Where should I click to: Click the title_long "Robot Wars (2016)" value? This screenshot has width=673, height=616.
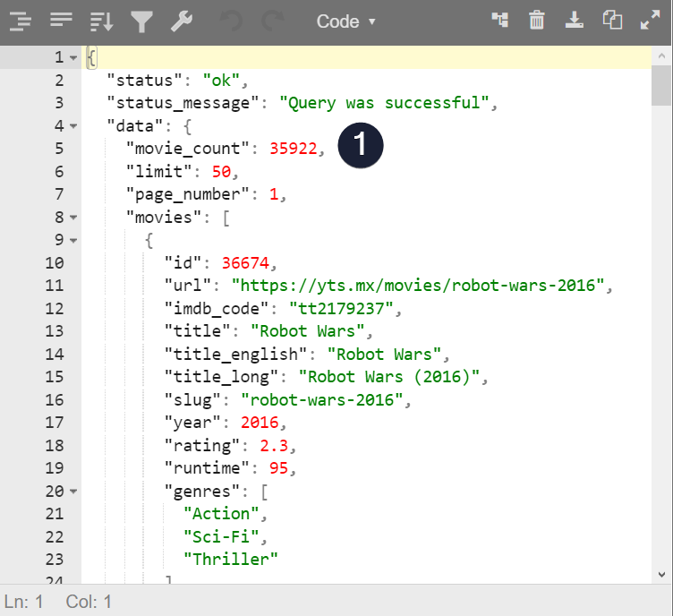click(x=389, y=377)
